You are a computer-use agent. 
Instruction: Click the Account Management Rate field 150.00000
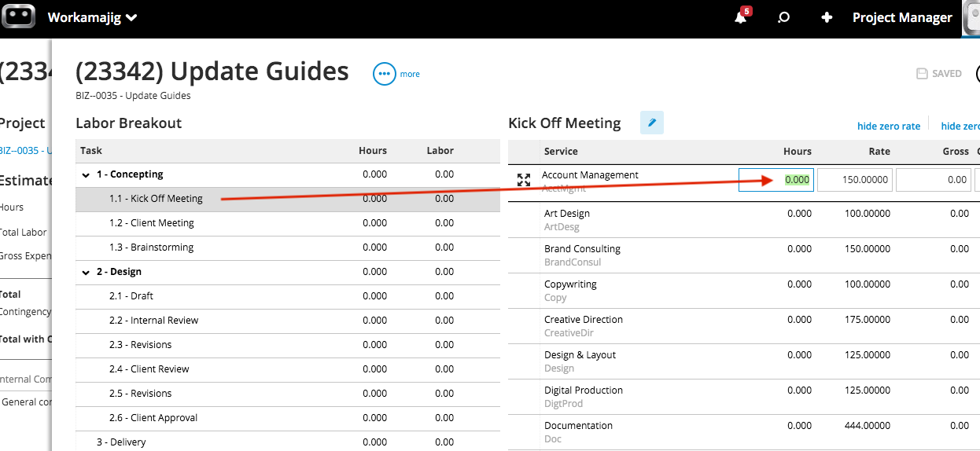tap(855, 179)
